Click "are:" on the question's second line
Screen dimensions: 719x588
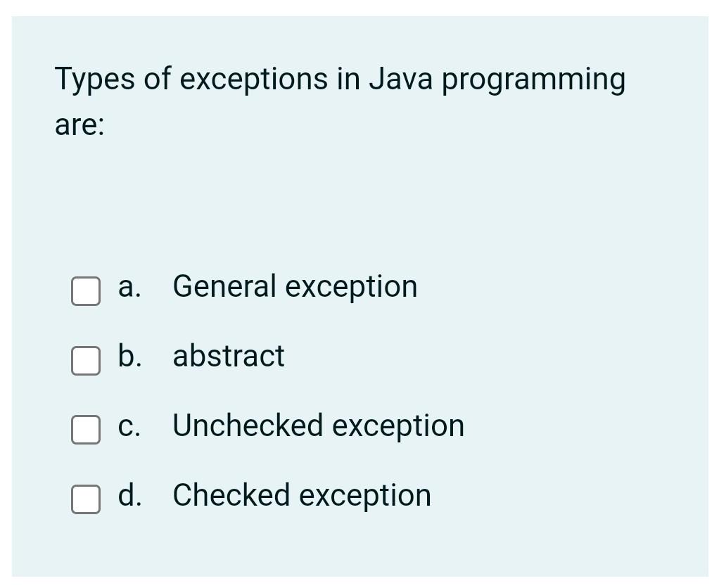[79, 125]
